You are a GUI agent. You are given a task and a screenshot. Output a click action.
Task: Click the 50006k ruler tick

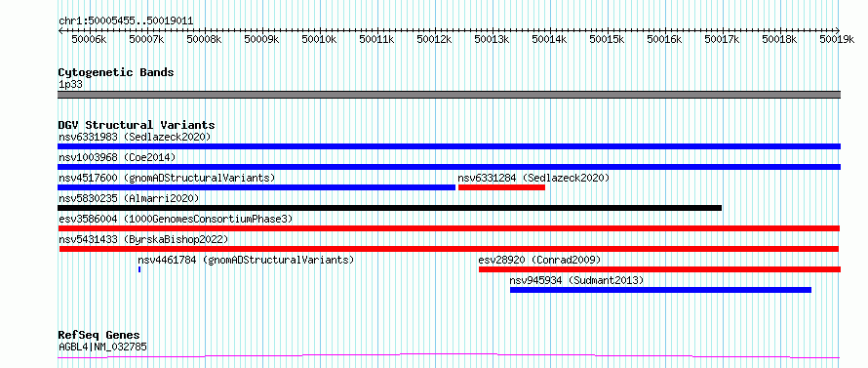(x=89, y=39)
